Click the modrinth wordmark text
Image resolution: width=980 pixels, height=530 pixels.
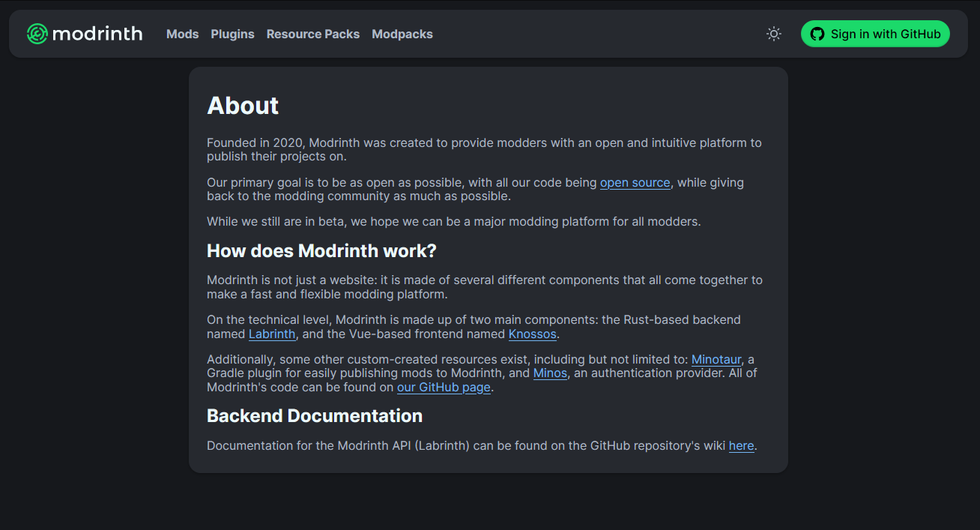coord(97,34)
